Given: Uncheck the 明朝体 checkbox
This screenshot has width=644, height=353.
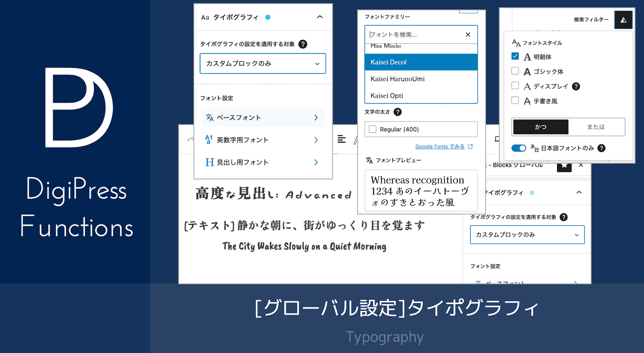Looking at the screenshot, I should 515,56.
